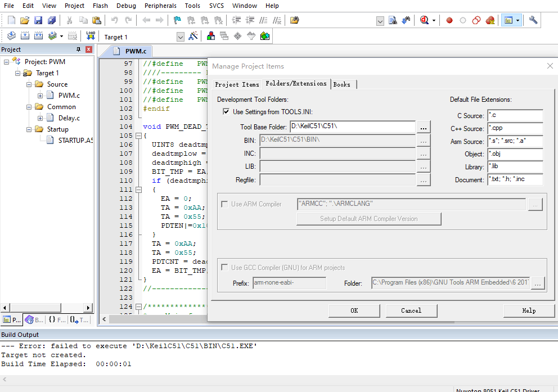This screenshot has height=392, width=558.
Task: Click the Save All toolbar icon
Action: [52, 20]
